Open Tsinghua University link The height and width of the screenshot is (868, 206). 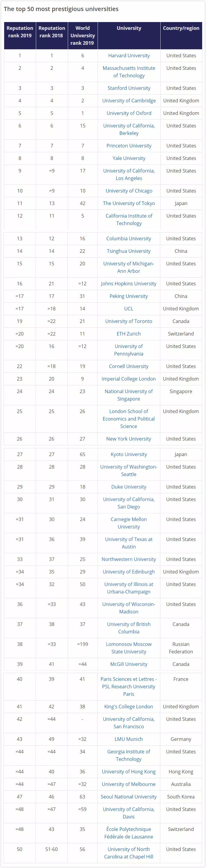(x=128, y=251)
